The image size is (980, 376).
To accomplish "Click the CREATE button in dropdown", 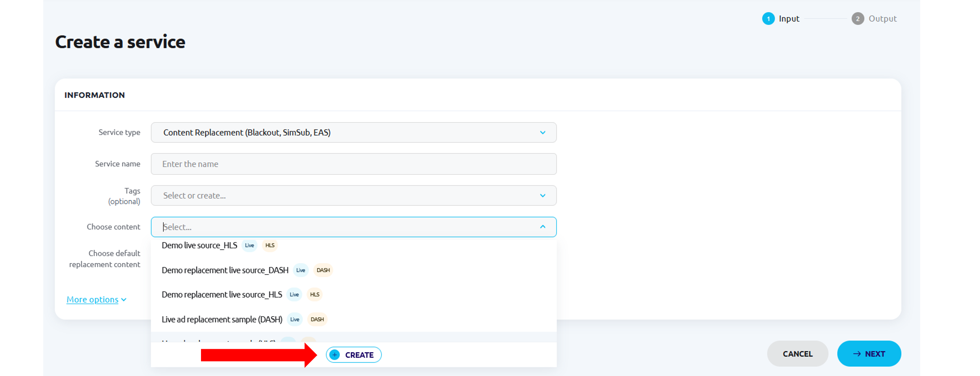I will pos(353,355).
